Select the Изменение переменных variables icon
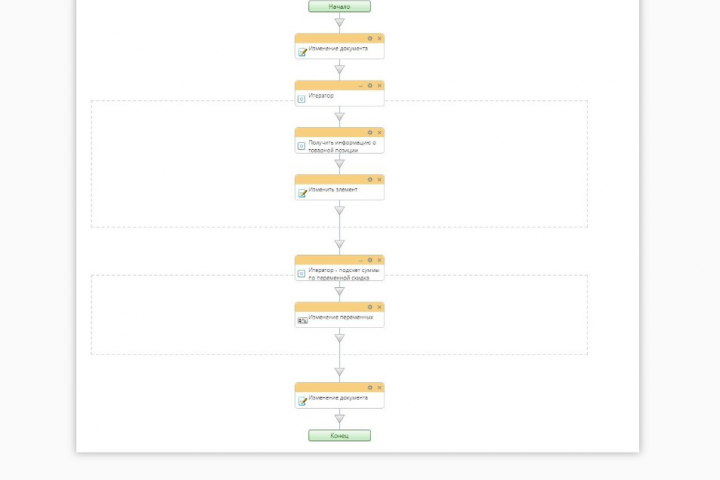 [x=302, y=321]
